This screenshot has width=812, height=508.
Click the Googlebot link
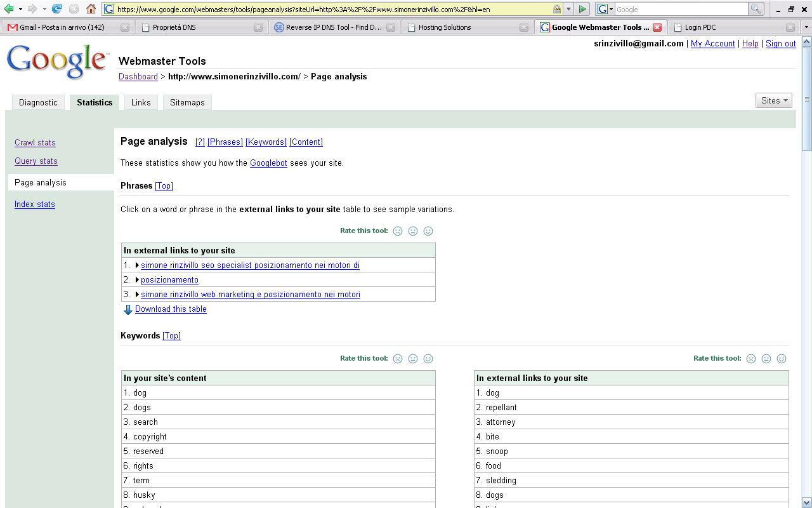coord(268,163)
